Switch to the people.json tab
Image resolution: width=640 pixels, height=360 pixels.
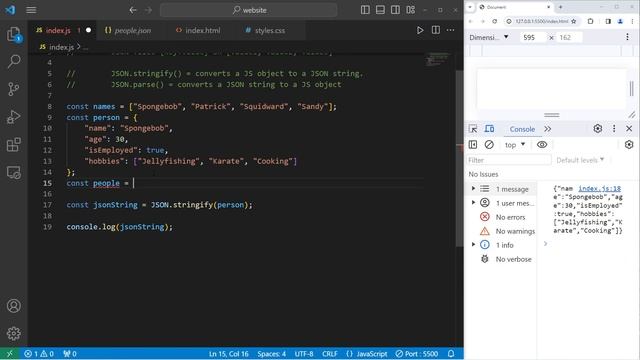[x=128, y=30]
